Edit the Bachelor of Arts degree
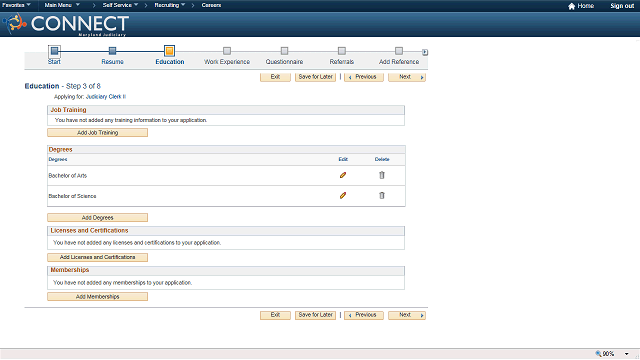Viewport: 640px width, 360px height. [x=343, y=175]
